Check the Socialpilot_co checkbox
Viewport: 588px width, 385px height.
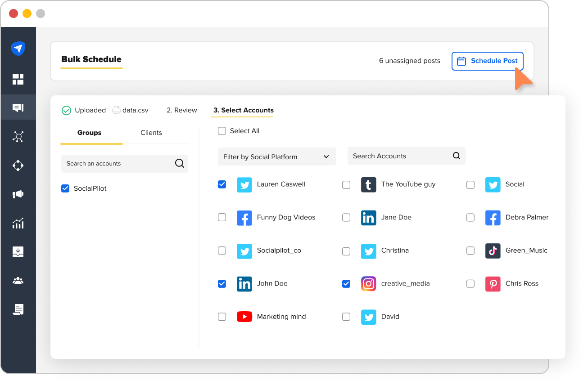pos(222,251)
